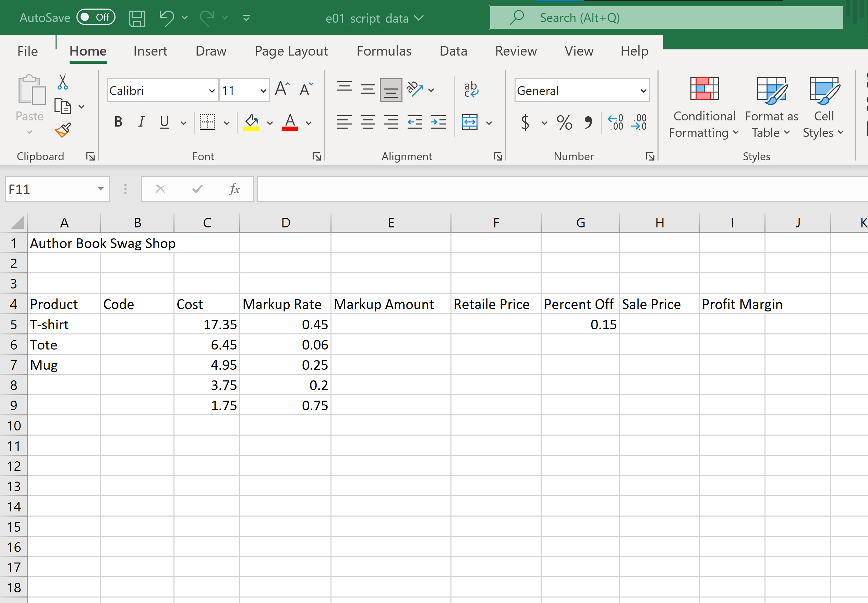
Task: Select the Format Painter brush
Action: click(x=63, y=130)
